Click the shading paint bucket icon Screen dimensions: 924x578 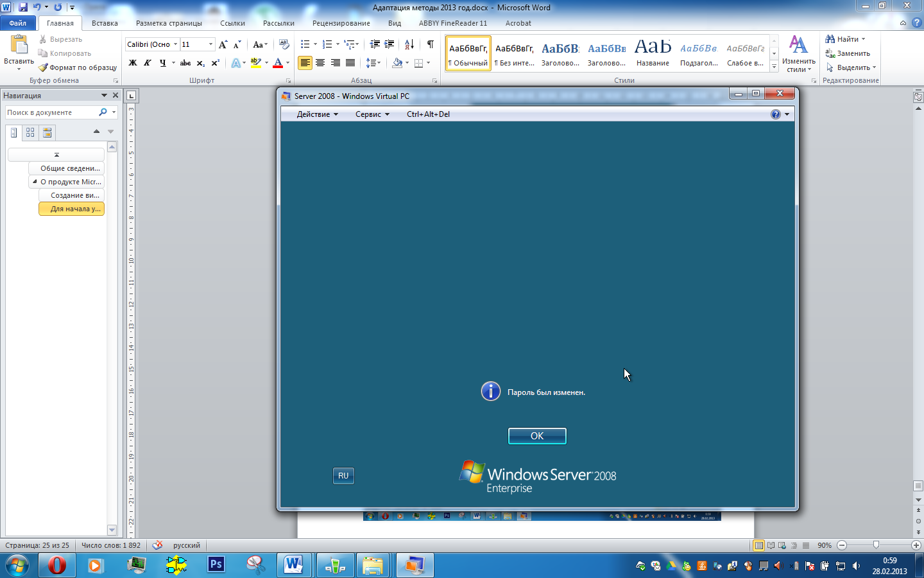[397, 63]
